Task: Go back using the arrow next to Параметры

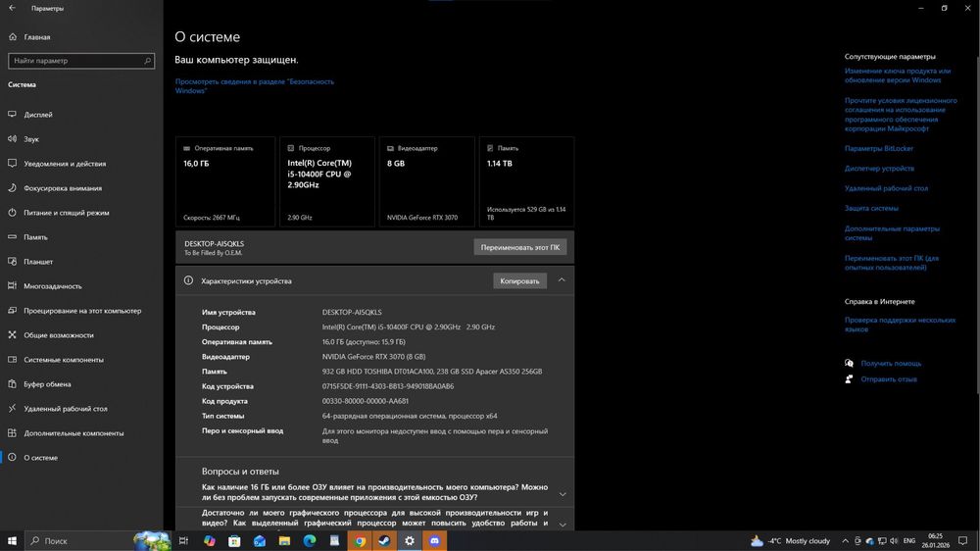Action: click(x=12, y=8)
